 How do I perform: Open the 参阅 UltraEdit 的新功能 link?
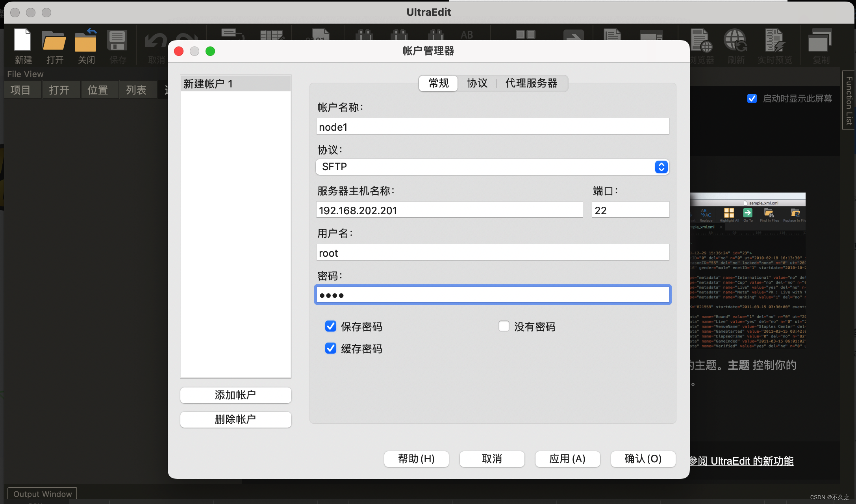[741, 461]
